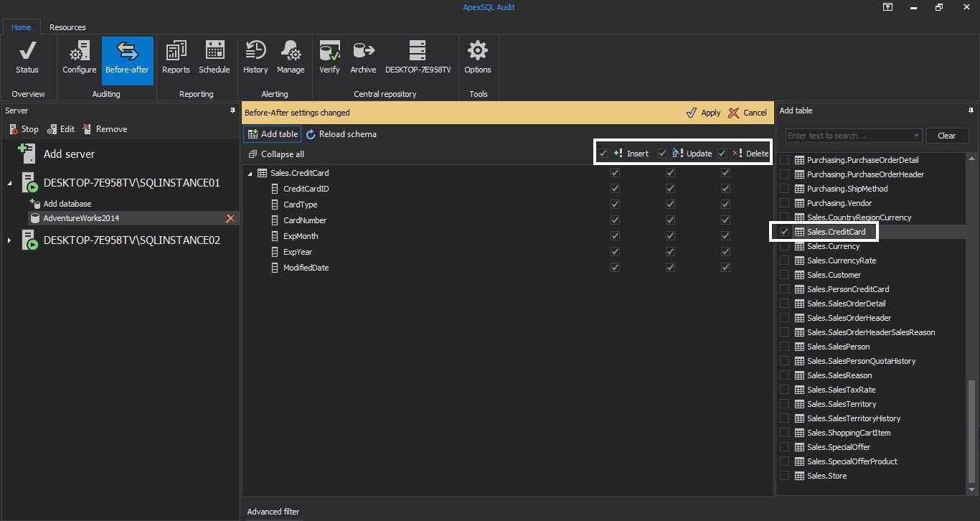Toggle the Insert header checkbox
This screenshot has width=980, height=521.
pos(603,154)
